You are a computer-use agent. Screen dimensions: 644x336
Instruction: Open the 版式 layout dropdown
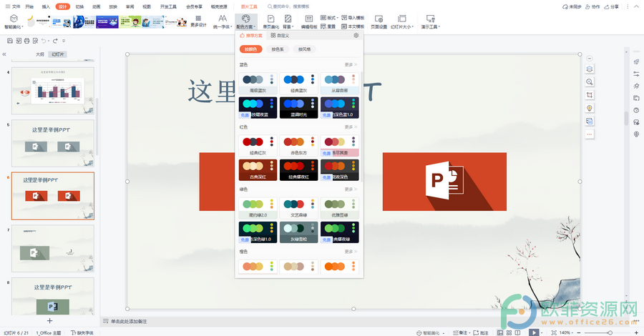click(x=329, y=18)
